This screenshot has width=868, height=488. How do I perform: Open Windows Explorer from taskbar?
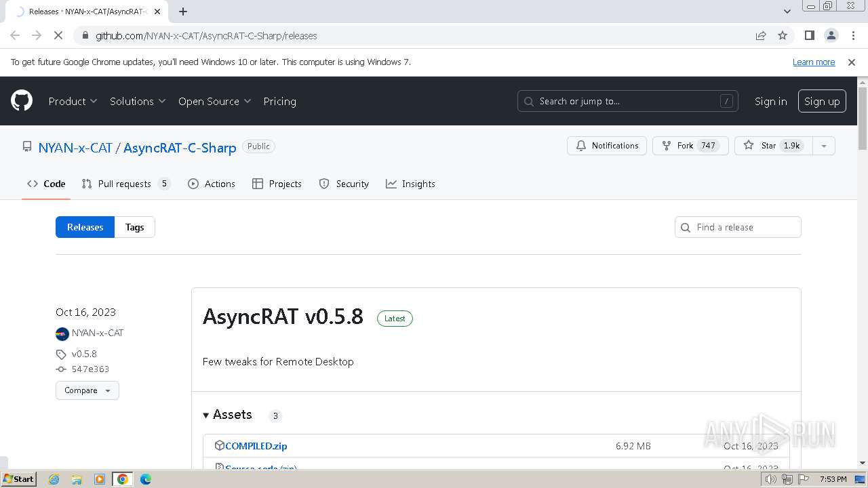pos(77,479)
